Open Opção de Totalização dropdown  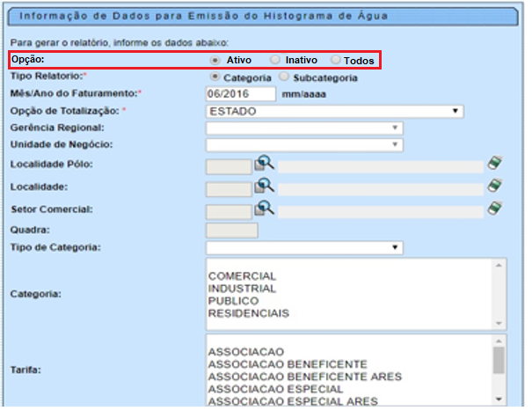click(x=334, y=112)
